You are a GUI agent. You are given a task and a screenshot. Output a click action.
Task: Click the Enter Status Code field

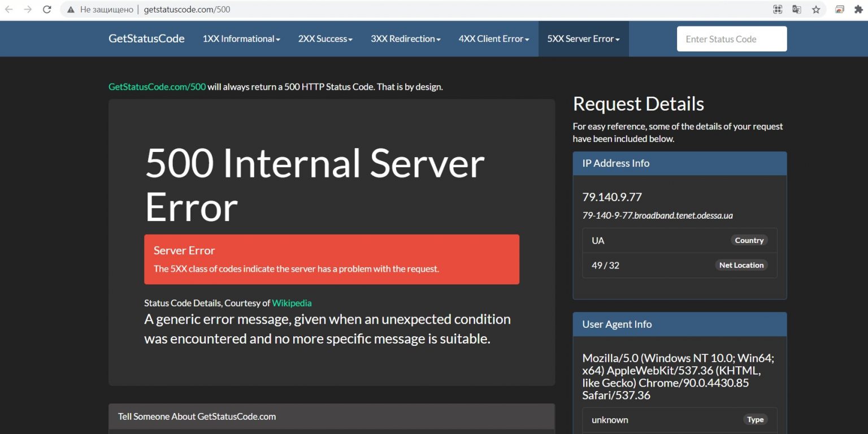[732, 39]
